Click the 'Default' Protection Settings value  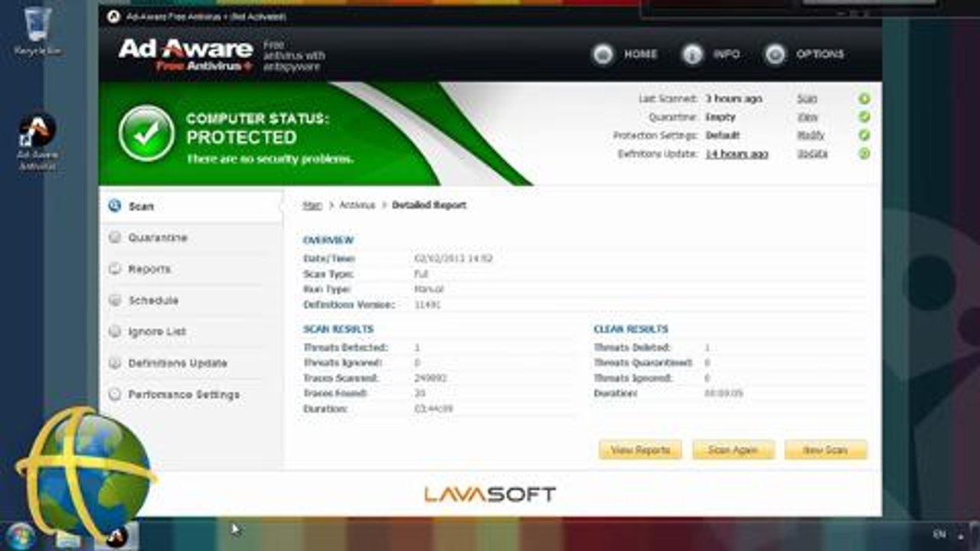(x=723, y=135)
